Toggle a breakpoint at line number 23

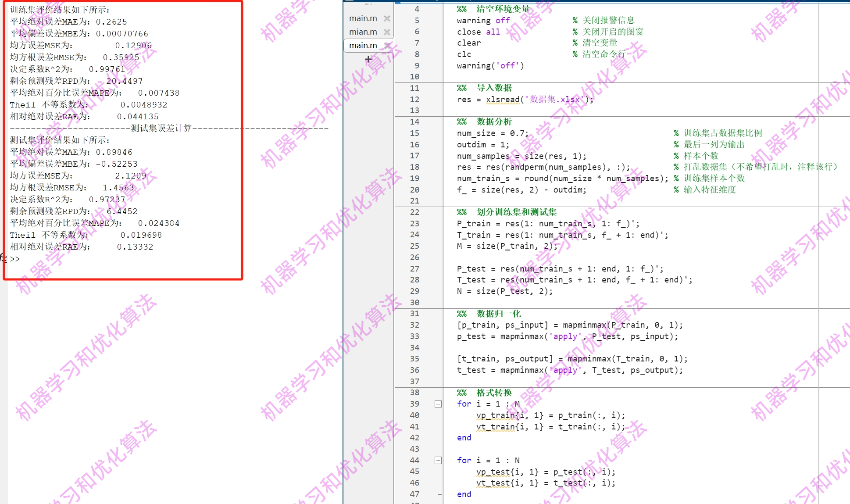pyautogui.click(x=414, y=224)
